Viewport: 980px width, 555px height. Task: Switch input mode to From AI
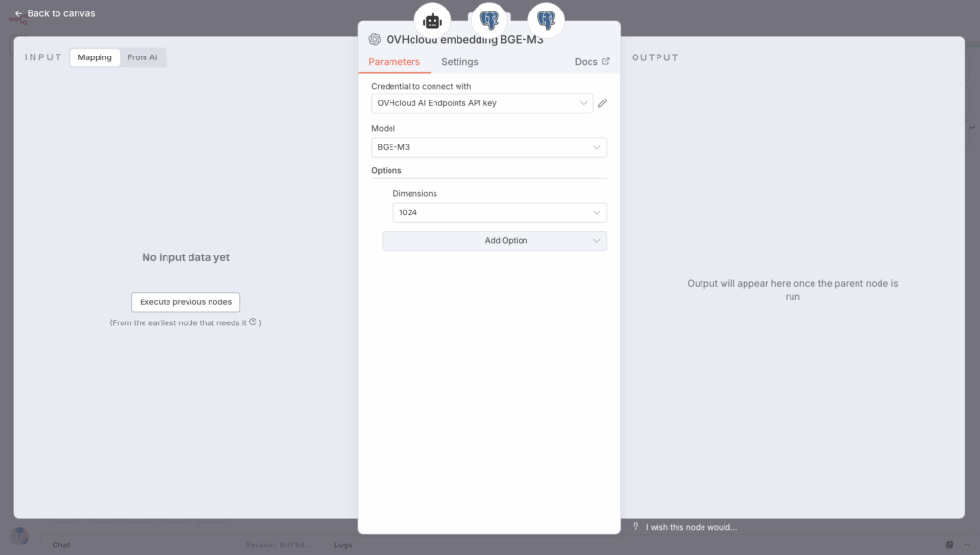pyautogui.click(x=143, y=57)
